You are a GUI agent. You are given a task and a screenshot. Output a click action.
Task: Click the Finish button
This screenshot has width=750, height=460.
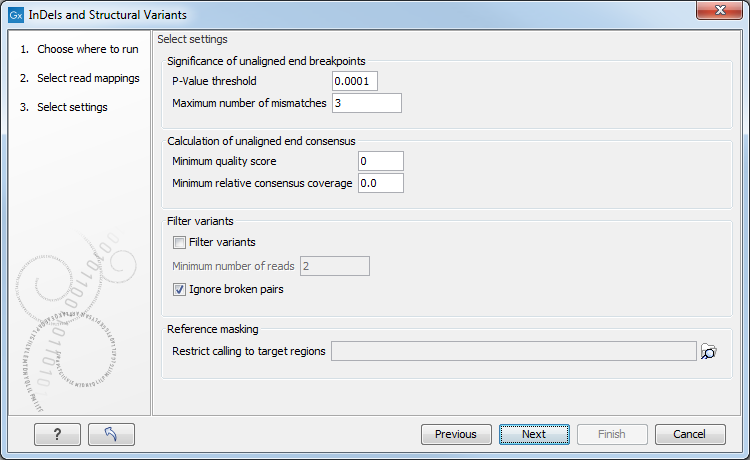[x=612, y=434]
